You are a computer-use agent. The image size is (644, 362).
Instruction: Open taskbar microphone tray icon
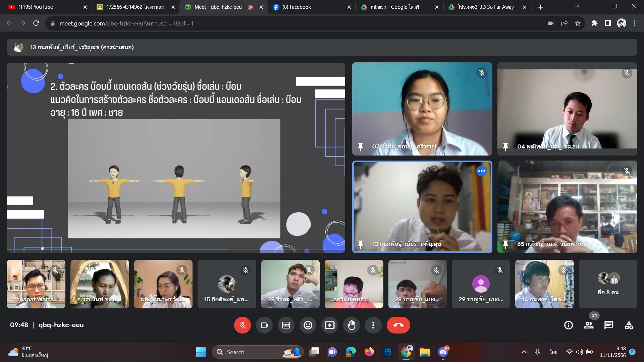click(x=538, y=352)
